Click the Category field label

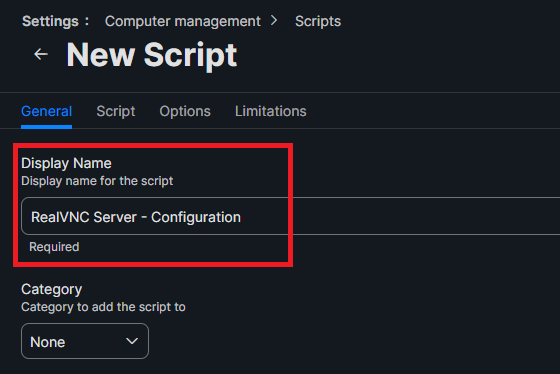pyautogui.click(x=51, y=289)
